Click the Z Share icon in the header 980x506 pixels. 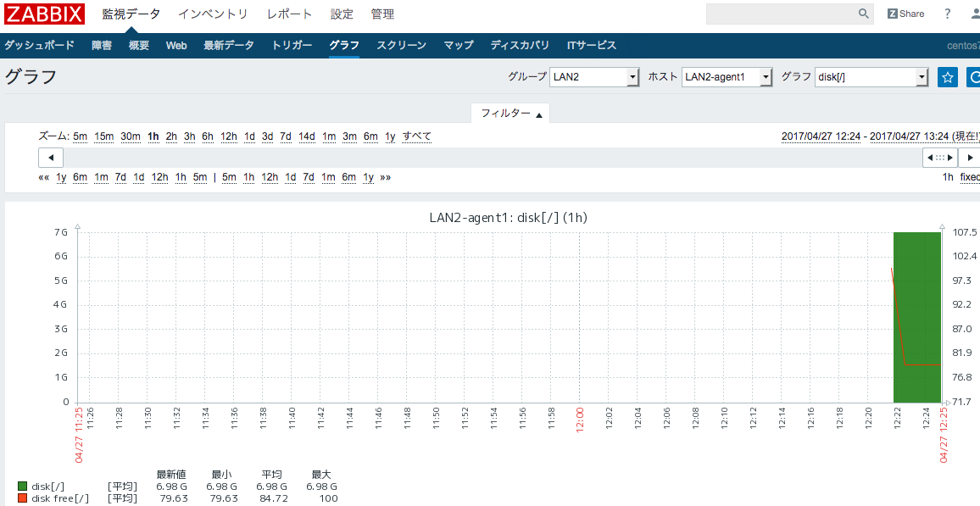pyautogui.click(x=905, y=13)
